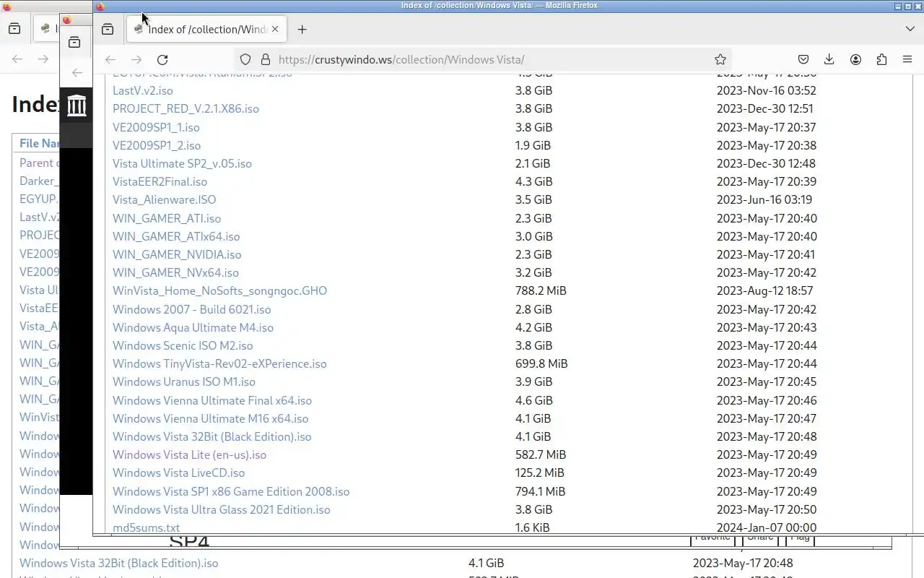Click the URL address bar
The width and height of the screenshot is (924, 578).
point(484,59)
